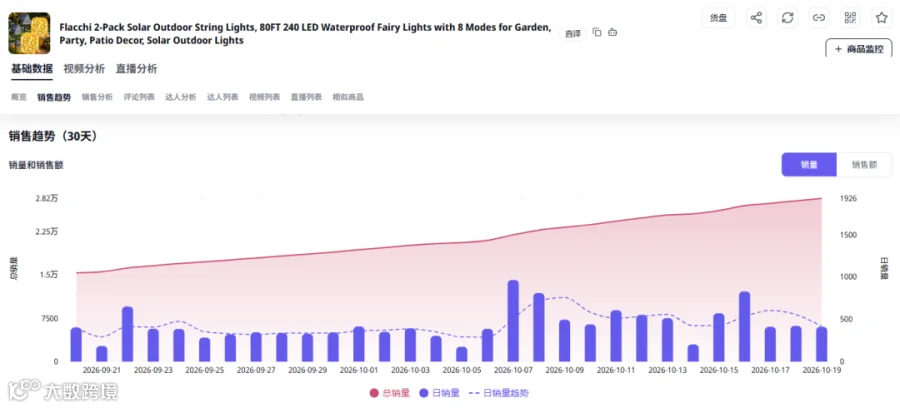This screenshot has width=900, height=408.
Task: Click the 2026-10-13 axis date label
Action: pos(667,370)
